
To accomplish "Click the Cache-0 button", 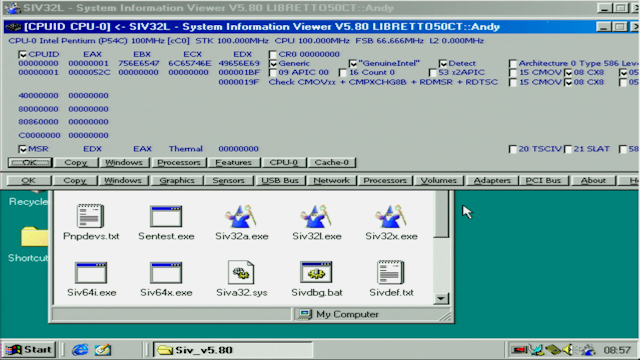I will (332, 162).
